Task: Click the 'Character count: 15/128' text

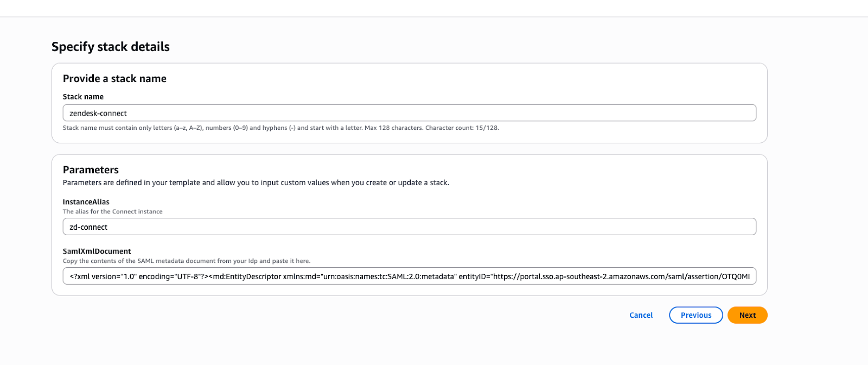Action: click(462, 128)
